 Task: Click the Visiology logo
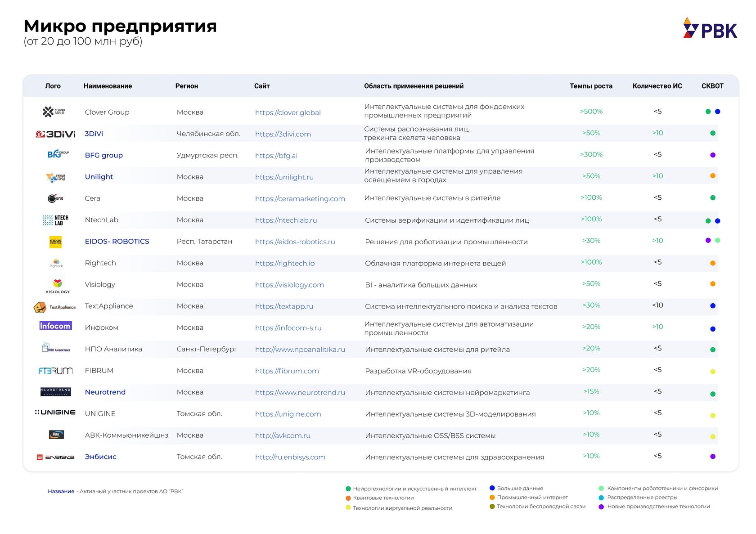[58, 286]
